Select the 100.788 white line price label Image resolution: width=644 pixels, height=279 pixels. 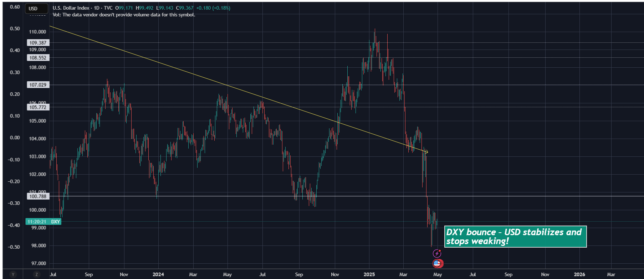[38, 196]
